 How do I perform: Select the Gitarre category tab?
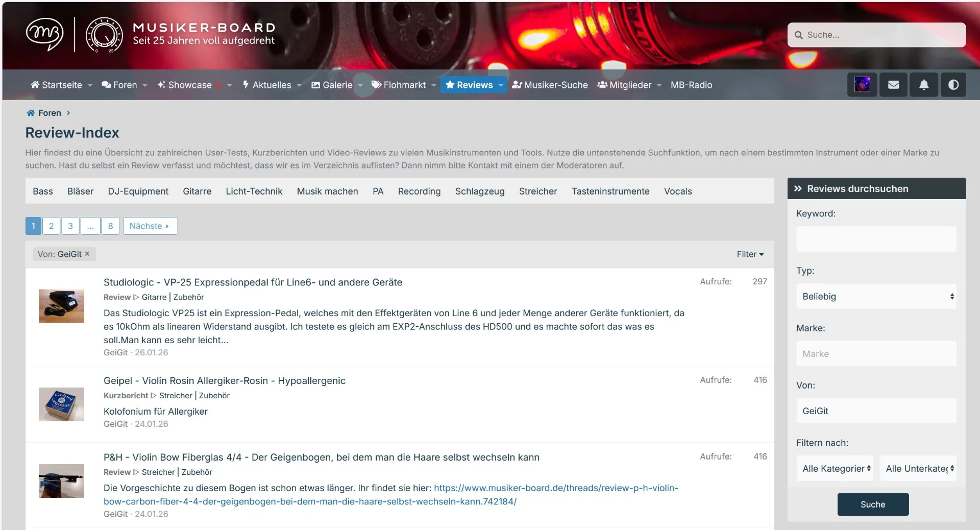(x=197, y=191)
